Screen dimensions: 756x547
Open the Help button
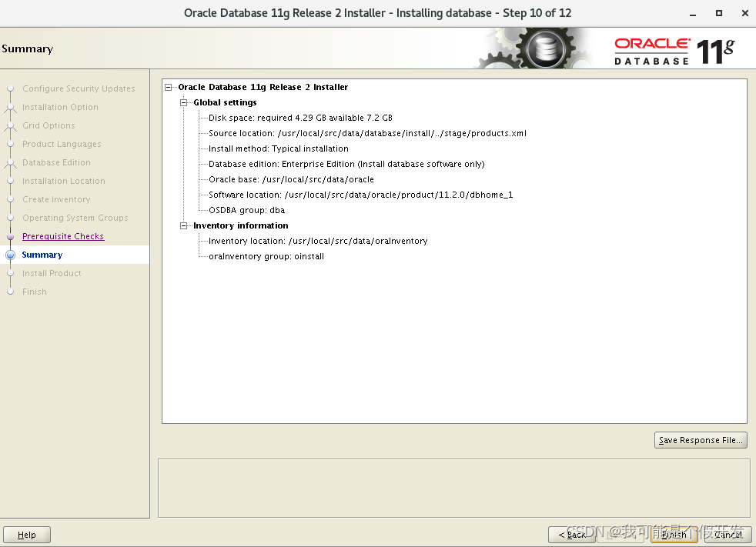(x=26, y=535)
